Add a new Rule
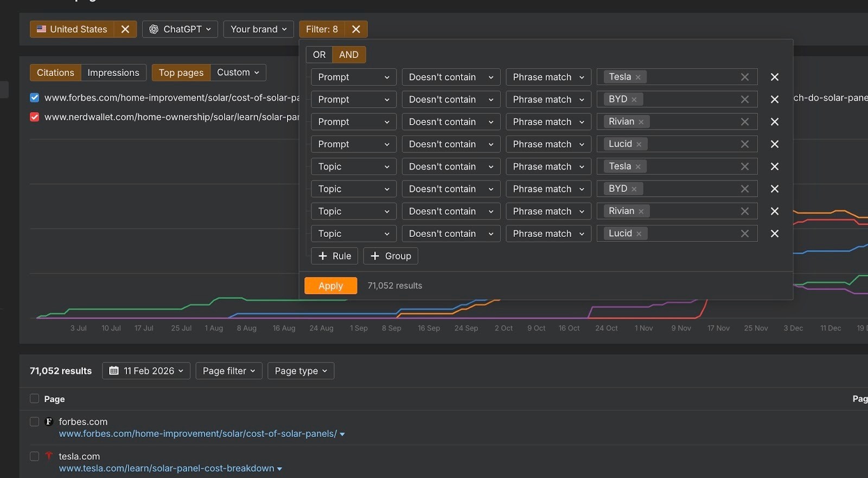 click(335, 256)
